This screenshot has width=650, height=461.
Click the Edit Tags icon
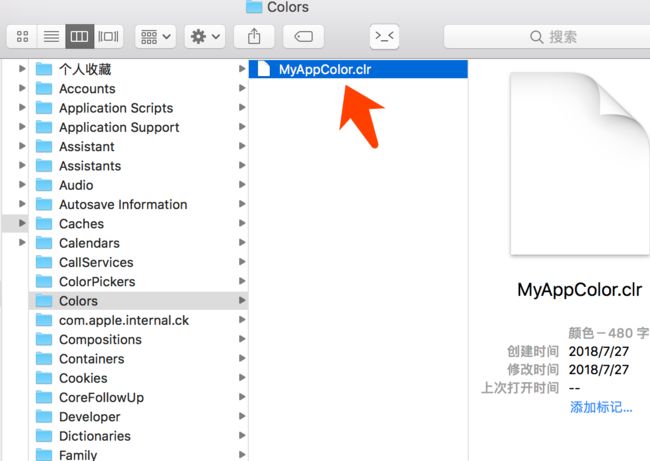tap(303, 36)
